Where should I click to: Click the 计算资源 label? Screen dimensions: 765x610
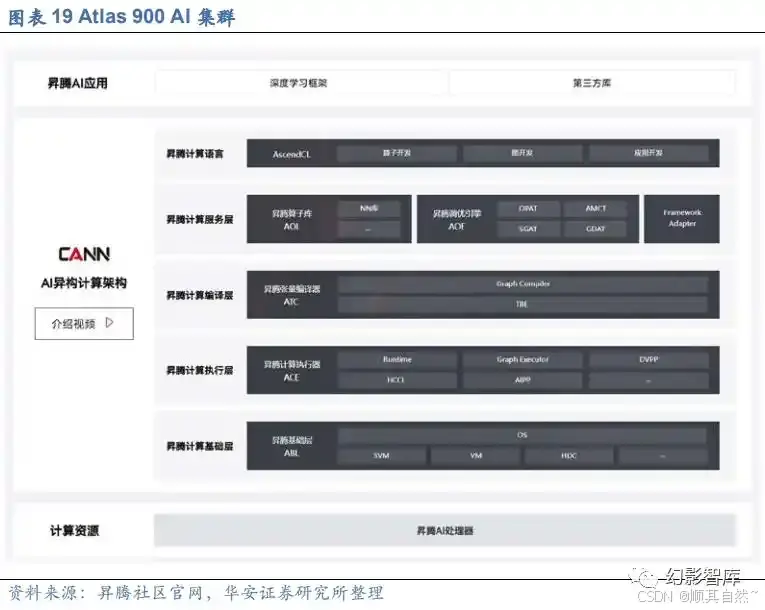click(75, 530)
